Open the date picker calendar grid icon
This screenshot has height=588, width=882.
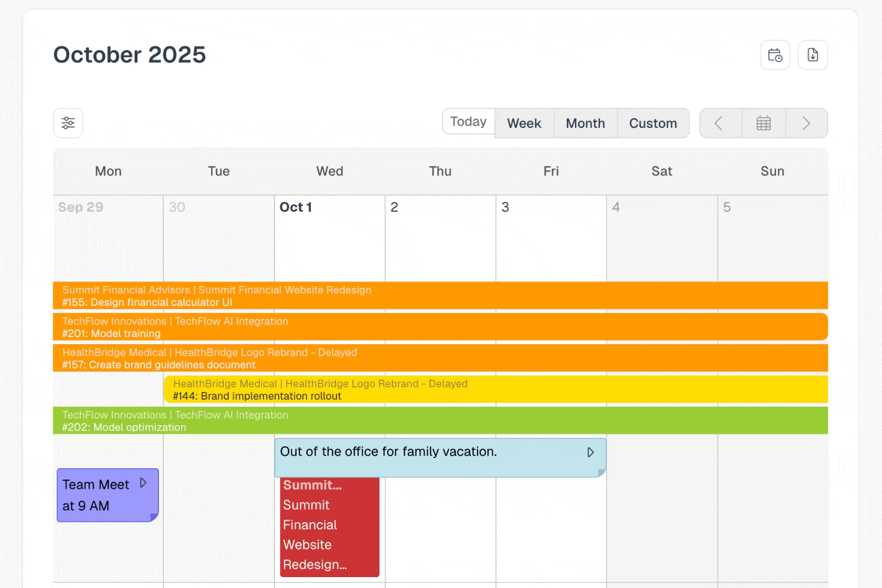point(763,124)
